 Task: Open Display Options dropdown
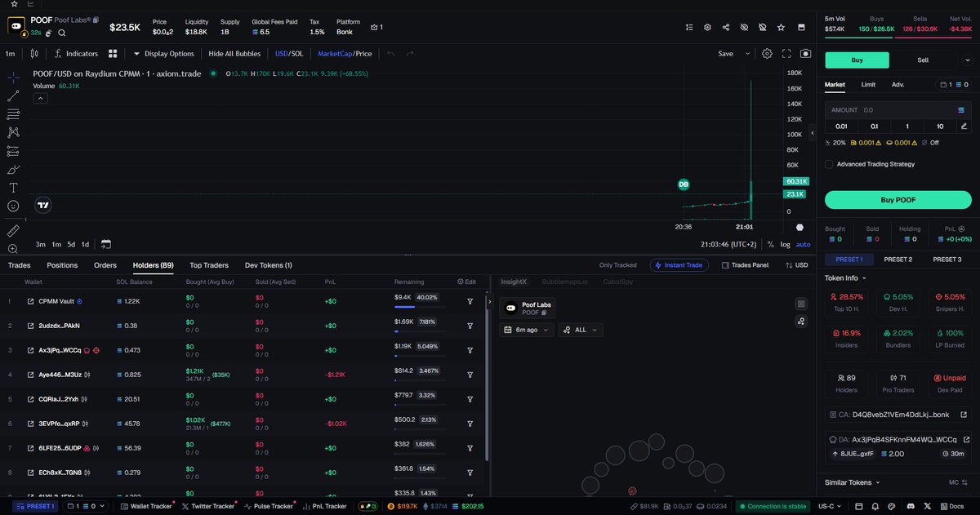[x=163, y=54]
